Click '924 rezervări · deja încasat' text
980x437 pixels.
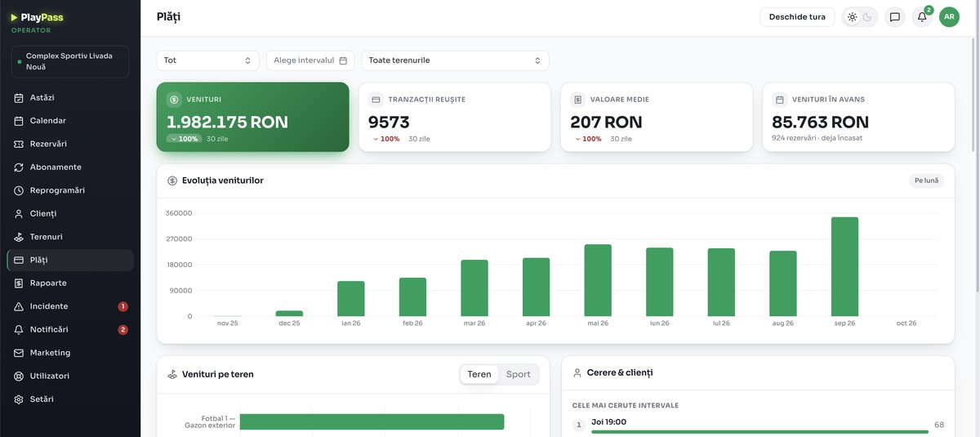[x=817, y=138]
